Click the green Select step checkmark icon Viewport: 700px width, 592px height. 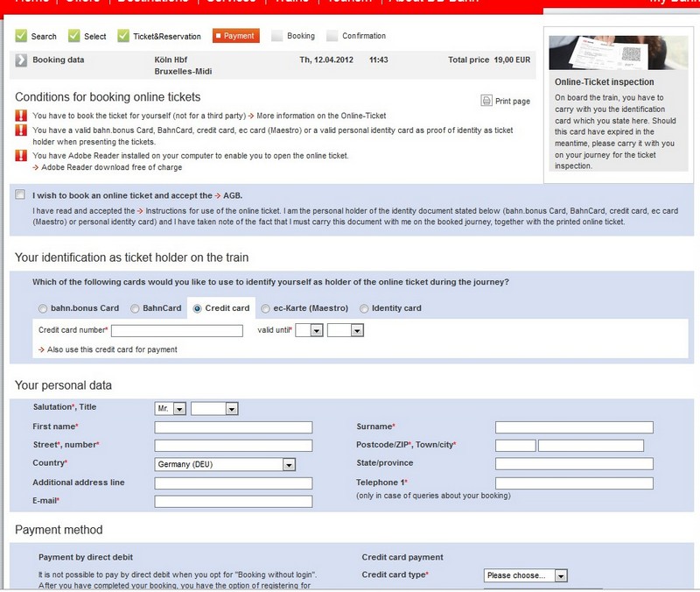coord(74,36)
